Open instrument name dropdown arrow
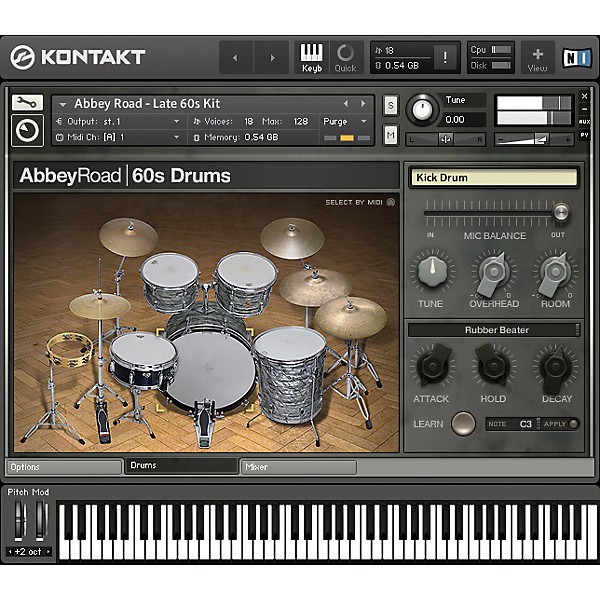The image size is (600, 600). [x=63, y=104]
